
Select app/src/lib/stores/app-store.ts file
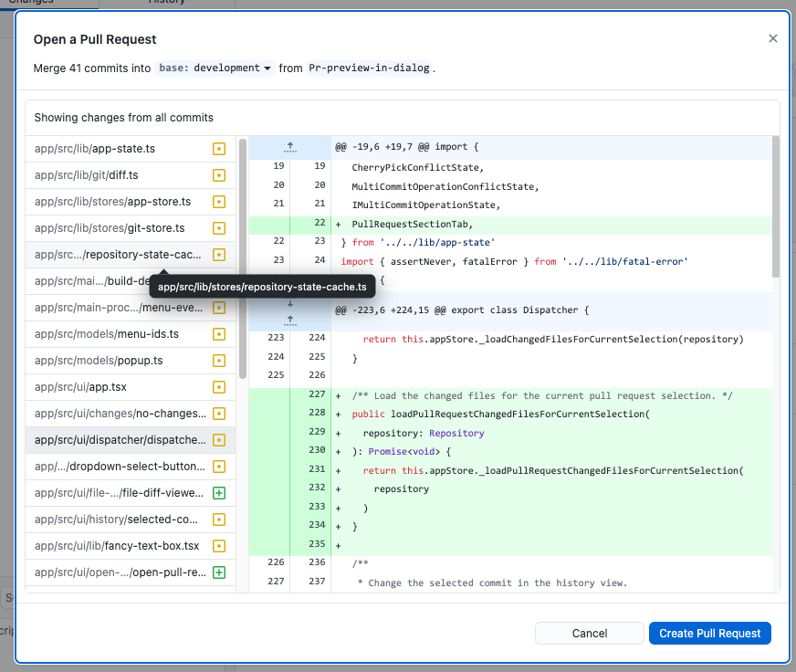point(131,202)
